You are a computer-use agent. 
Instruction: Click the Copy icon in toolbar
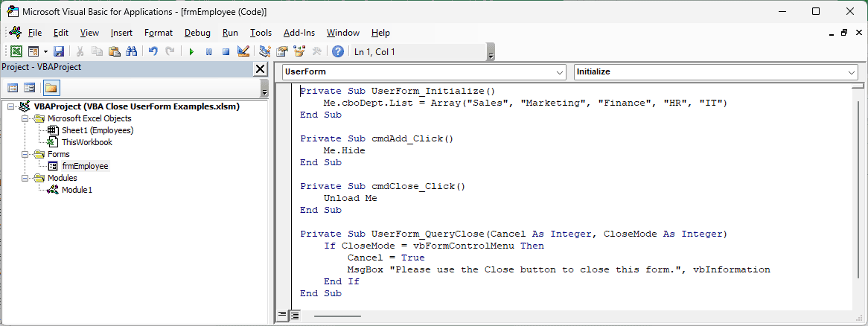tap(97, 52)
